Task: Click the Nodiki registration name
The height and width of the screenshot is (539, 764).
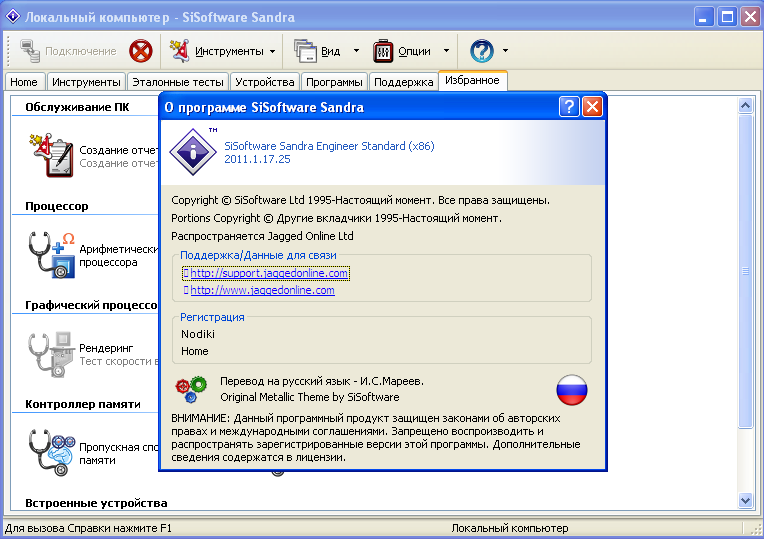Action: [x=198, y=334]
